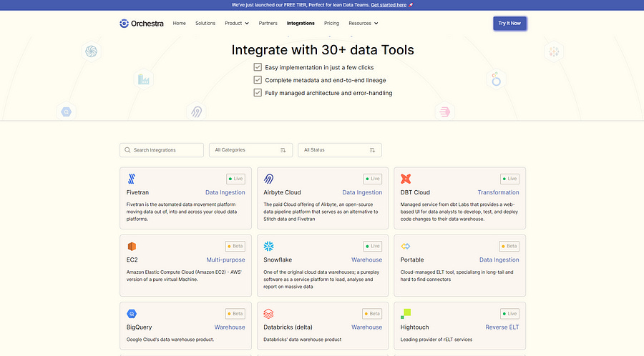Click the Live badge on Hightouch card
Image resolution: width=644 pixels, height=356 pixels.
(x=509, y=314)
